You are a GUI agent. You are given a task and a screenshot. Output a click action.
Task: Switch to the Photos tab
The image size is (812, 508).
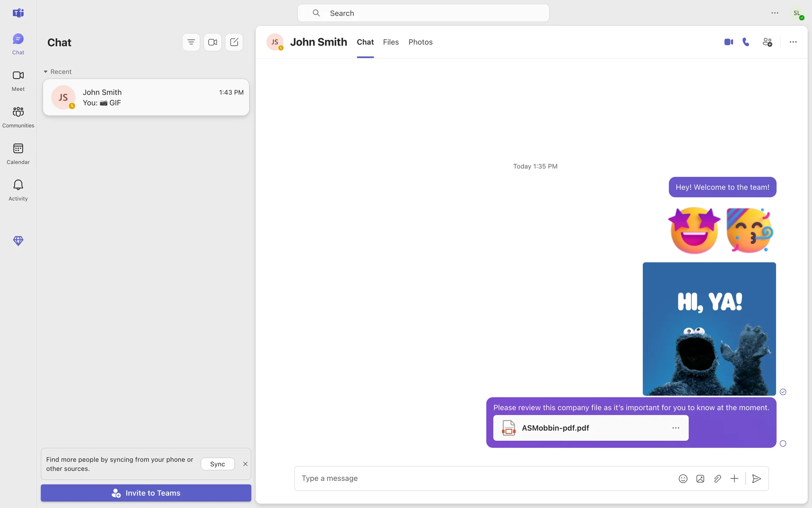coord(420,42)
